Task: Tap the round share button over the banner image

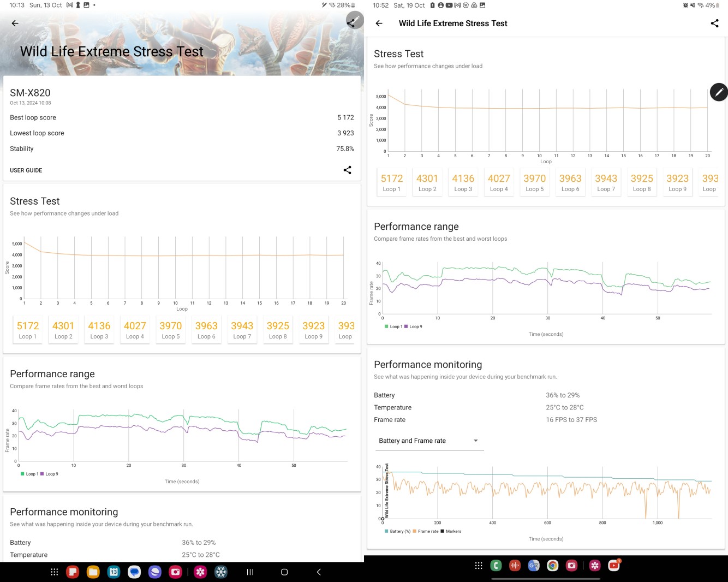Action: click(x=354, y=21)
